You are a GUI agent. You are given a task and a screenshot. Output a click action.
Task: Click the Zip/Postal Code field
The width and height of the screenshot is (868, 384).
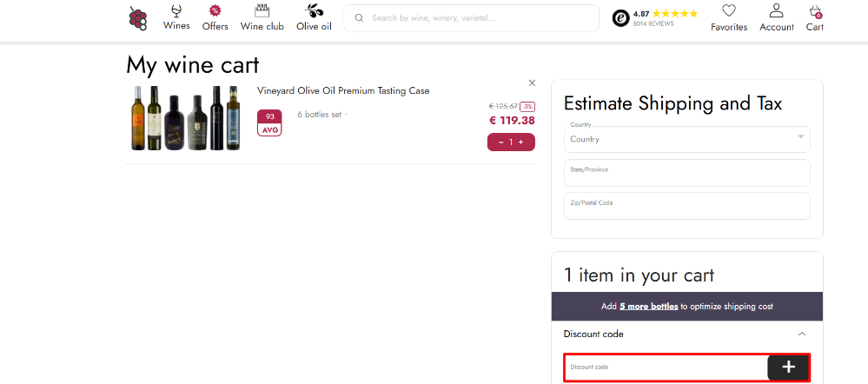(687, 206)
